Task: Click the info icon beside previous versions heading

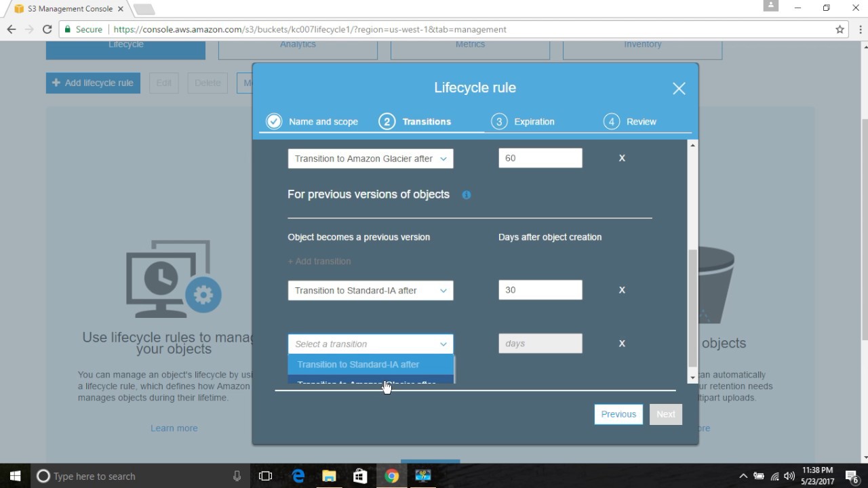Action: point(467,195)
